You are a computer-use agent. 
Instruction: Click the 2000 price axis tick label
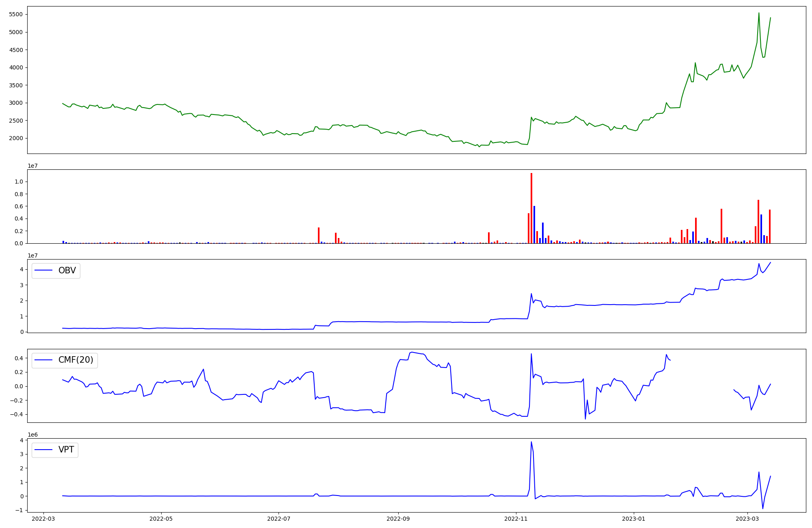pos(16,138)
